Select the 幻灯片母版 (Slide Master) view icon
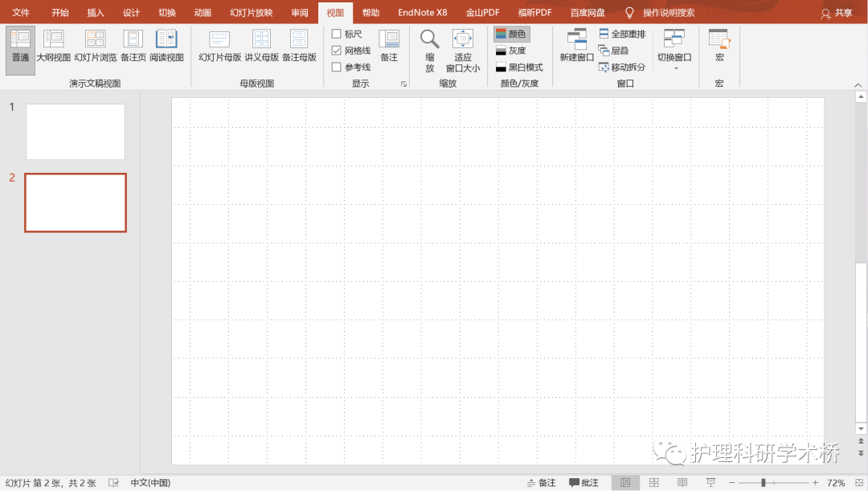Image resolution: width=868 pixels, height=491 pixels. pos(219,47)
